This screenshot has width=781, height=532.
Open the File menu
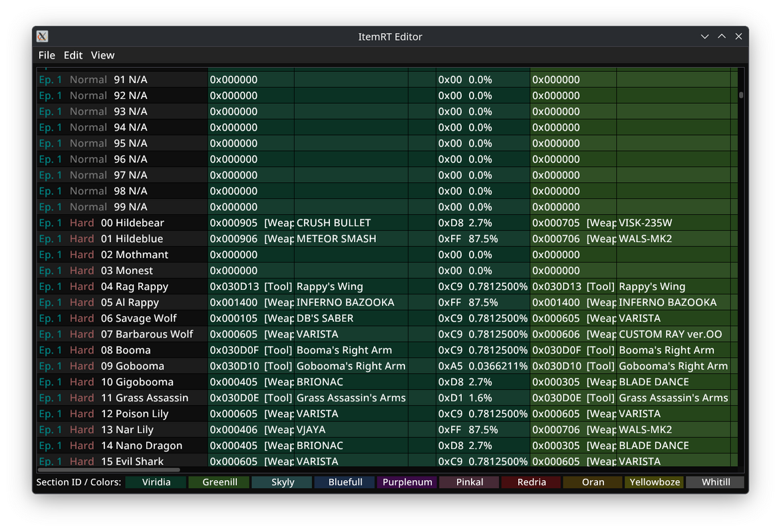pyautogui.click(x=47, y=55)
